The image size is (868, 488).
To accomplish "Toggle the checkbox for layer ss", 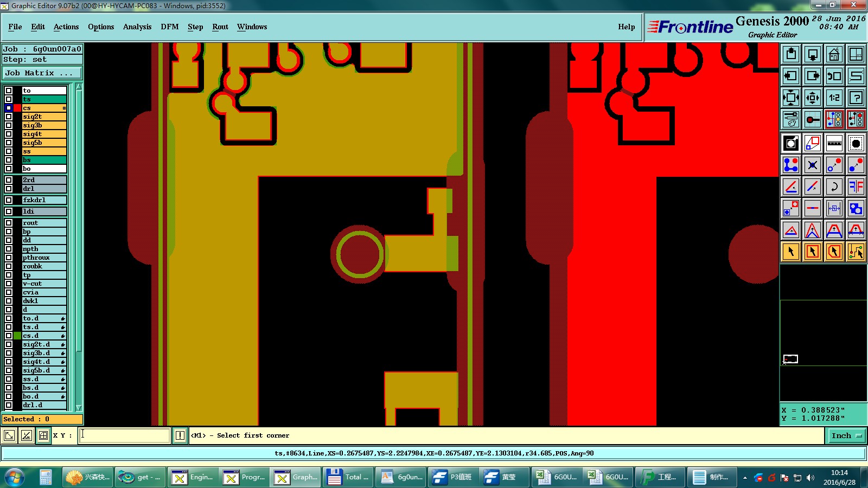I will pyautogui.click(x=9, y=151).
